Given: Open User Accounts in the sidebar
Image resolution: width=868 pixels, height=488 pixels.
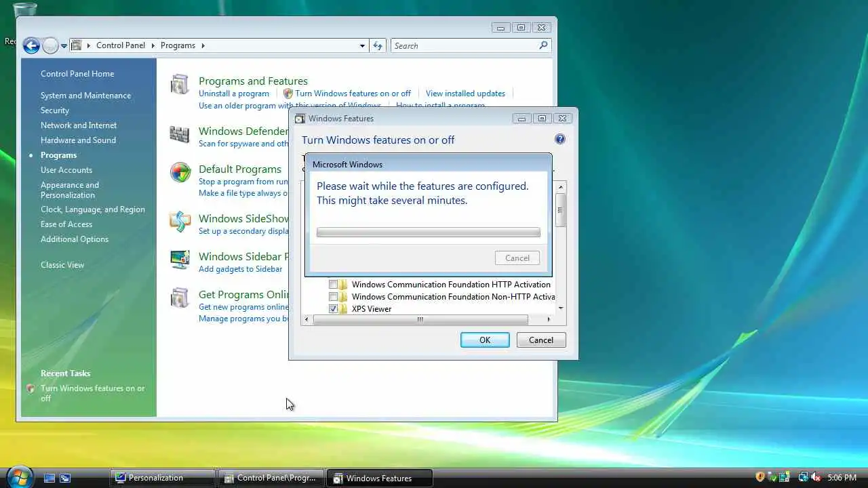Looking at the screenshot, I should point(66,170).
